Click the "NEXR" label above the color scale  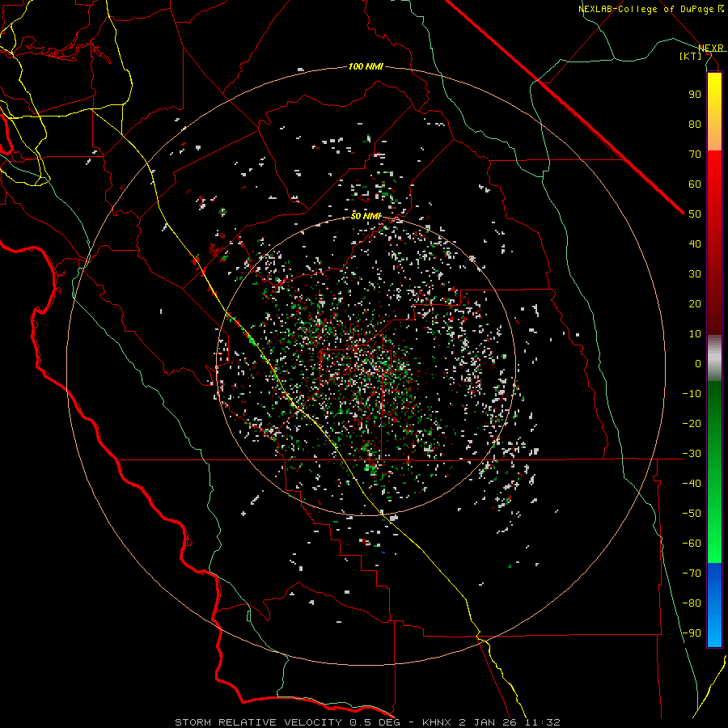710,49
